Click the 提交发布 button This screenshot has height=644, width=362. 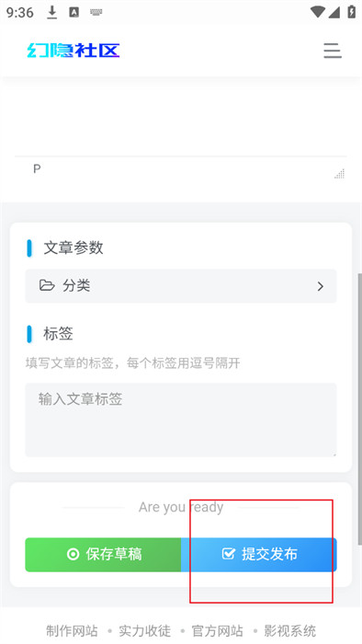[259, 555]
